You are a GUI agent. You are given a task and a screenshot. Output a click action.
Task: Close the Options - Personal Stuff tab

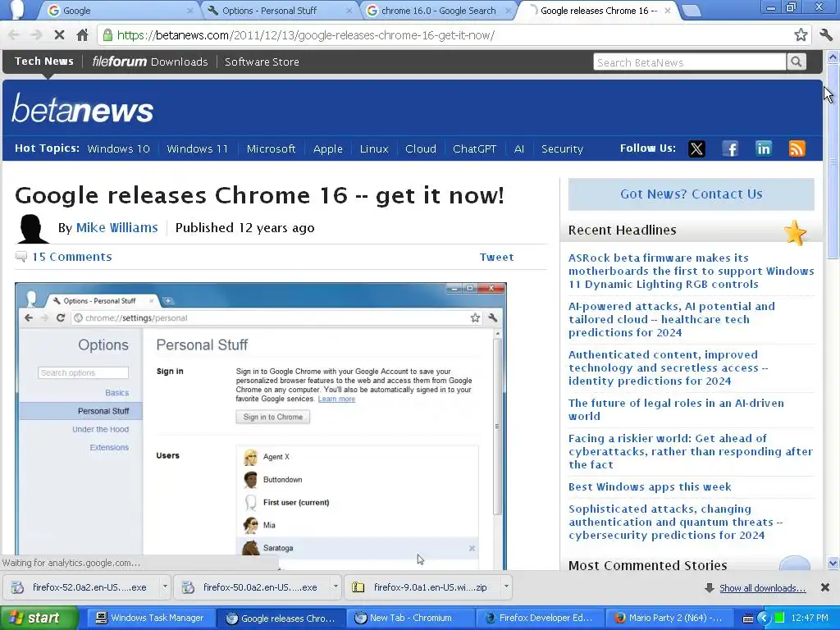coord(349,11)
